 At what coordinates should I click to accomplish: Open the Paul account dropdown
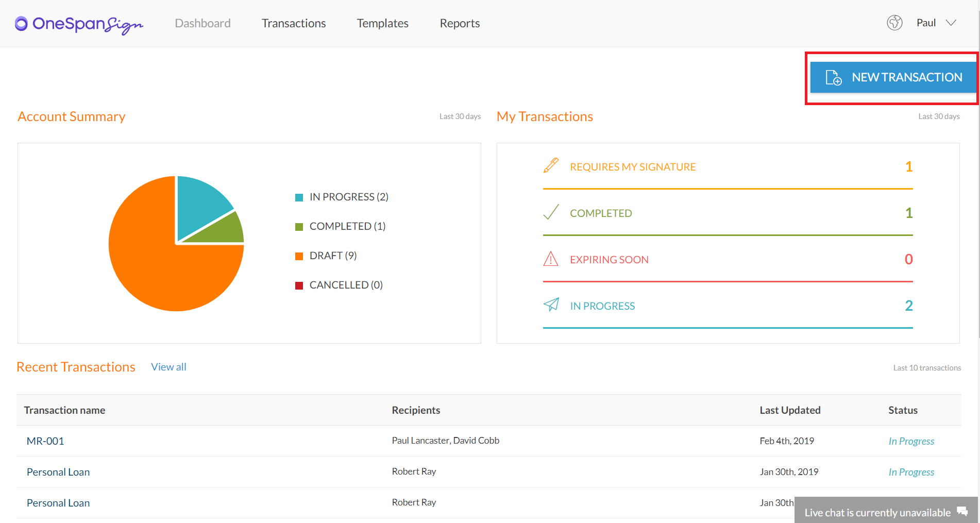pos(926,23)
